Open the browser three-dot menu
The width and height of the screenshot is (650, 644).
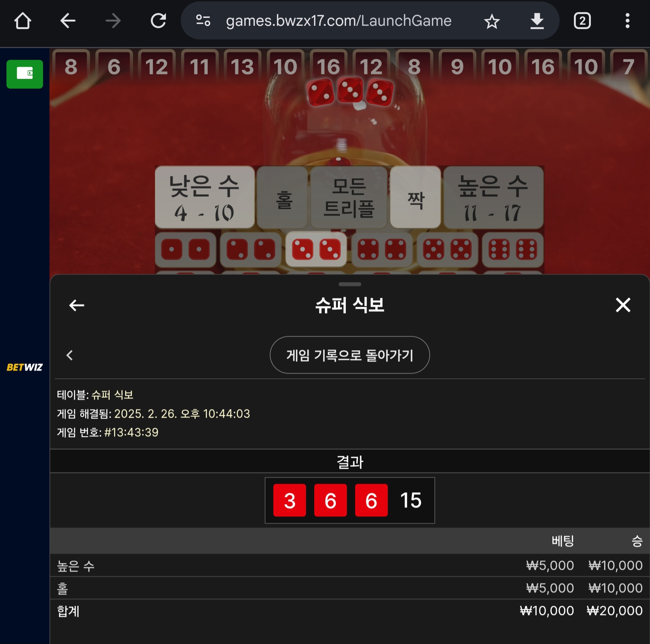click(627, 21)
